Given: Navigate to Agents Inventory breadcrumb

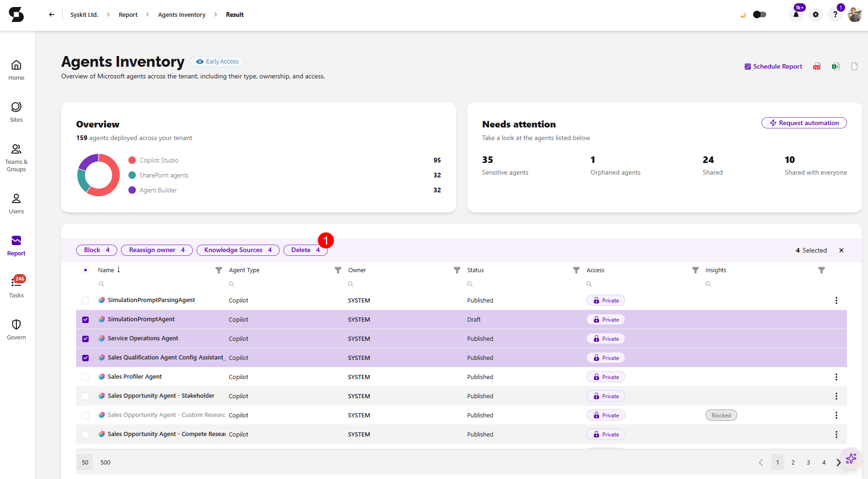Looking at the screenshot, I should (x=182, y=14).
